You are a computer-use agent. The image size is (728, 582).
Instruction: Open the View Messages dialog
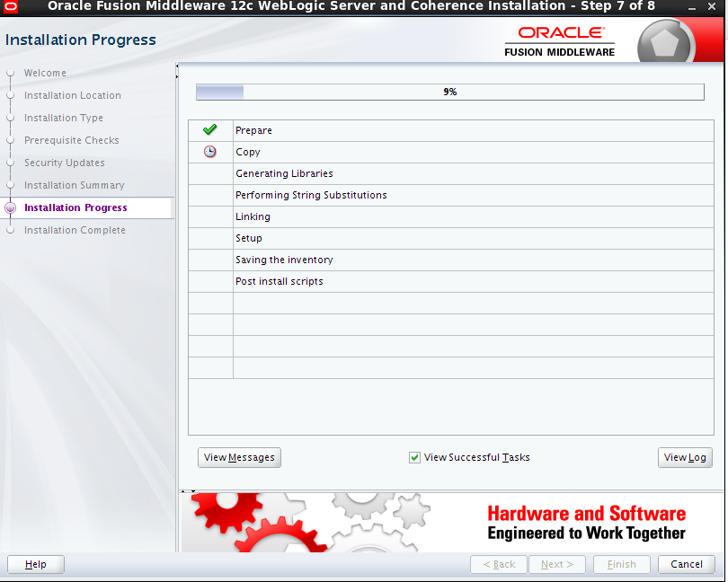click(x=239, y=458)
